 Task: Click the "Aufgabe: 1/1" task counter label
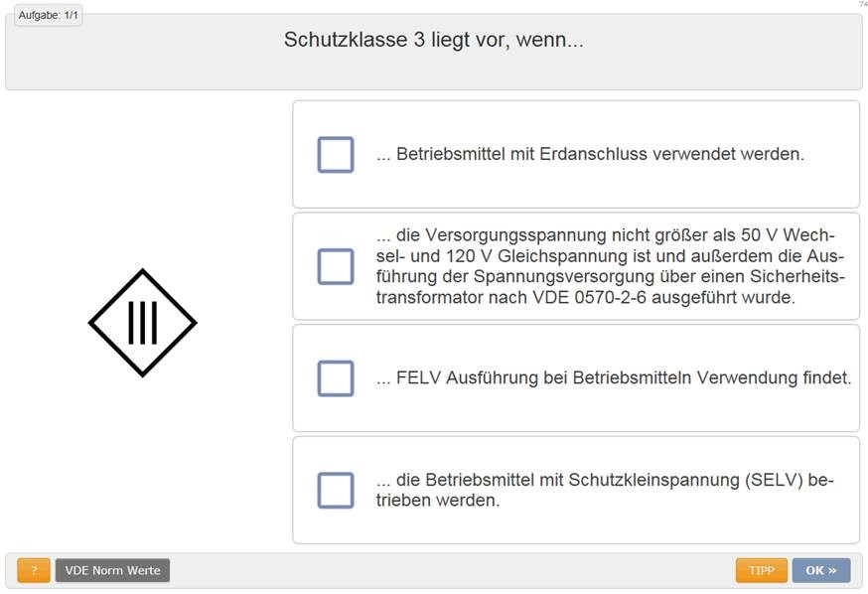49,16
